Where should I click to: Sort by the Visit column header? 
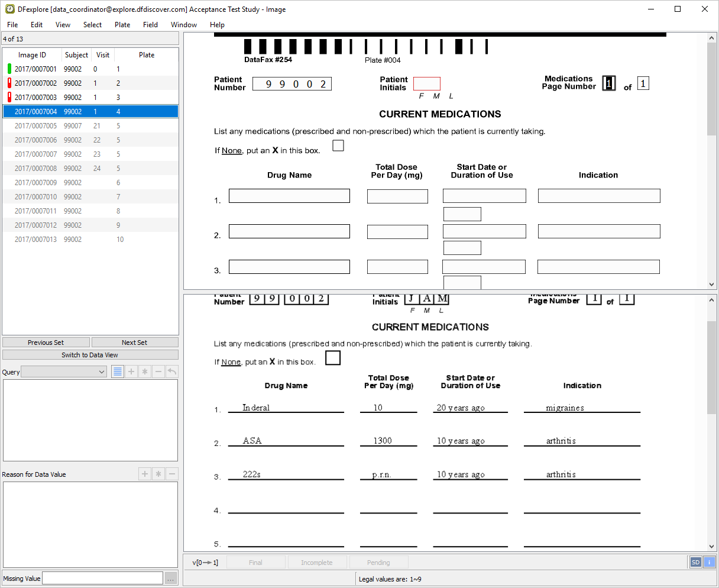pos(103,55)
